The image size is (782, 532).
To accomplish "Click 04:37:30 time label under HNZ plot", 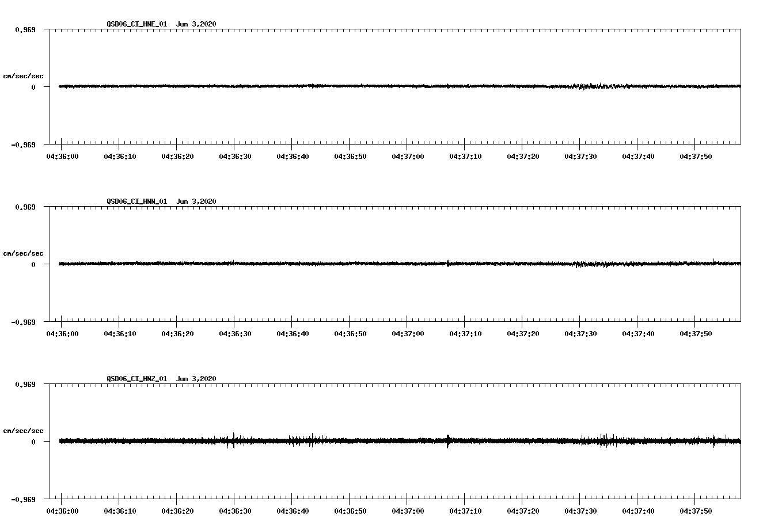I will click(x=580, y=511).
